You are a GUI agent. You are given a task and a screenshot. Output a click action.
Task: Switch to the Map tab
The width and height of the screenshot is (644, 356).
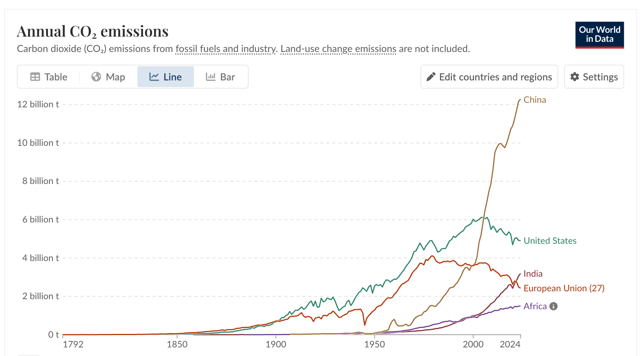pyautogui.click(x=108, y=77)
